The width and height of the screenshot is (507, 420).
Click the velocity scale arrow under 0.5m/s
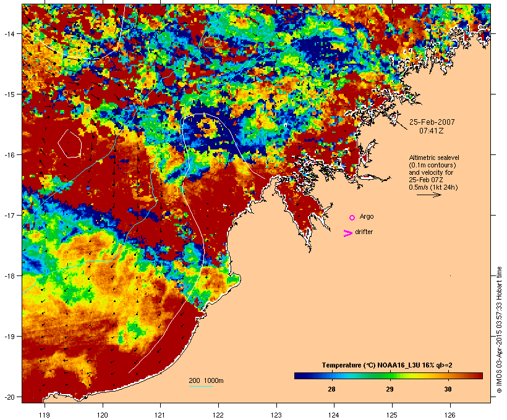pyautogui.click(x=428, y=195)
